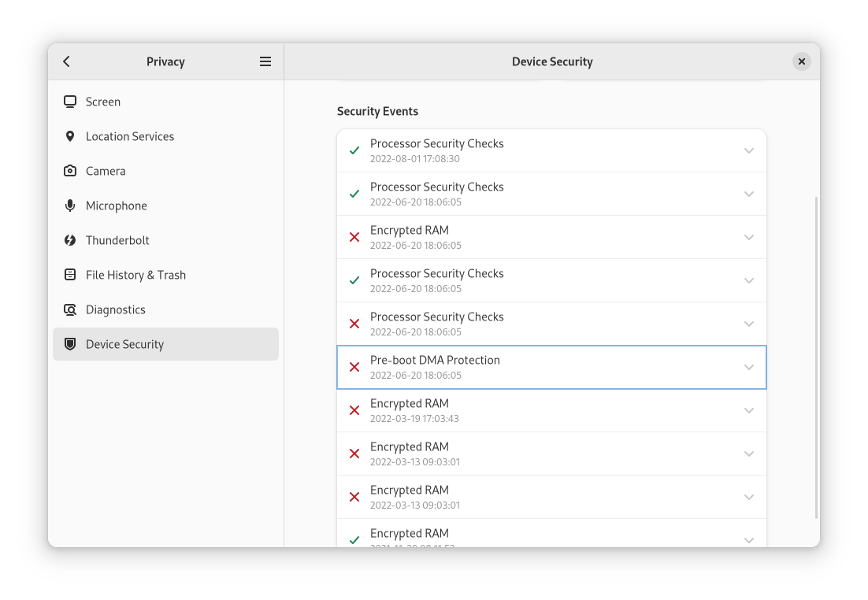Expand the Pre-boot DMA Protection event
The height and width of the screenshot is (600, 868).
coord(748,367)
